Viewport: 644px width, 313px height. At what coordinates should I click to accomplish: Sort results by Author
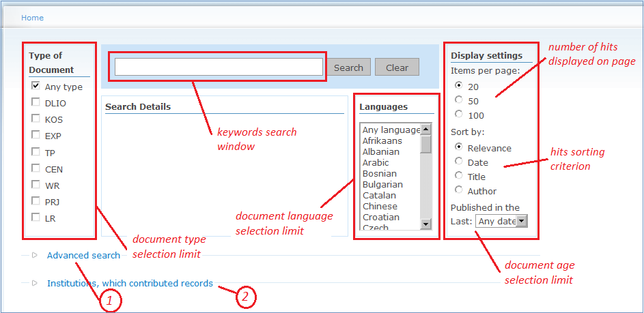pyautogui.click(x=459, y=190)
